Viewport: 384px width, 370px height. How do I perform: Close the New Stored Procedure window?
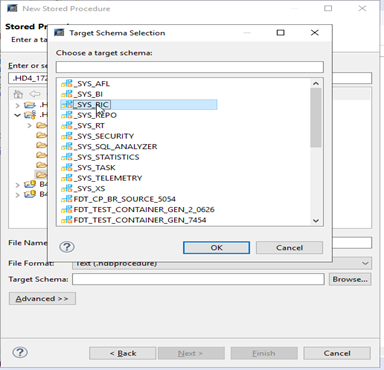[x=362, y=8]
